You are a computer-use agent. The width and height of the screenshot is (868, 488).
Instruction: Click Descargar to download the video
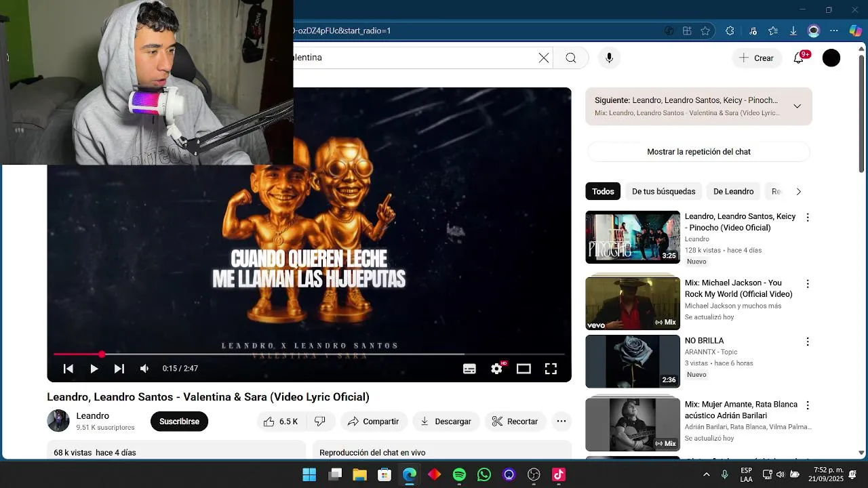point(446,422)
